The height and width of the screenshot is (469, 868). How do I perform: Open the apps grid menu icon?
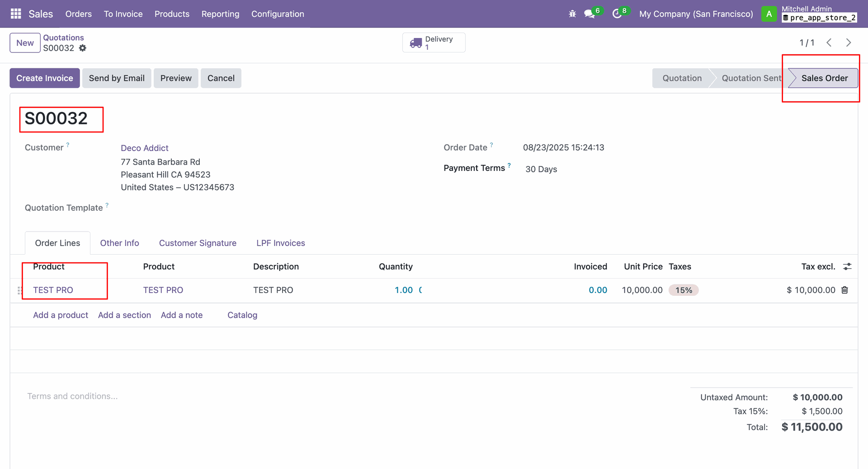coord(16,14)
